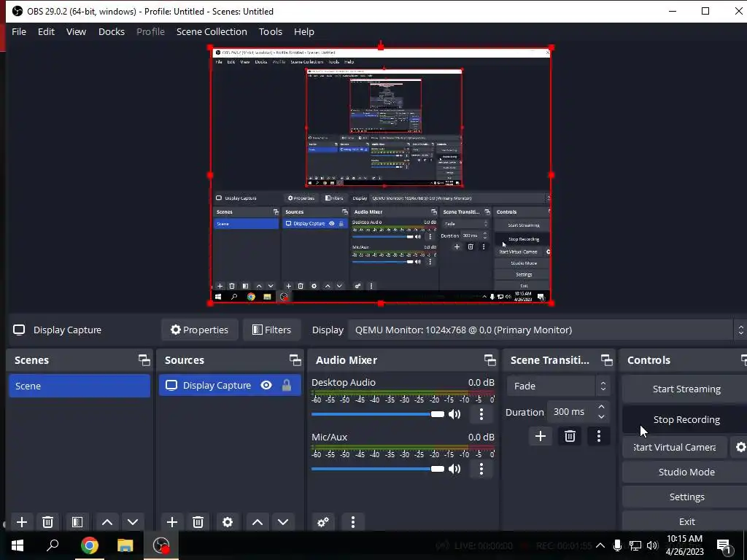Open the Scene Collection menu

tap(212, 32)
